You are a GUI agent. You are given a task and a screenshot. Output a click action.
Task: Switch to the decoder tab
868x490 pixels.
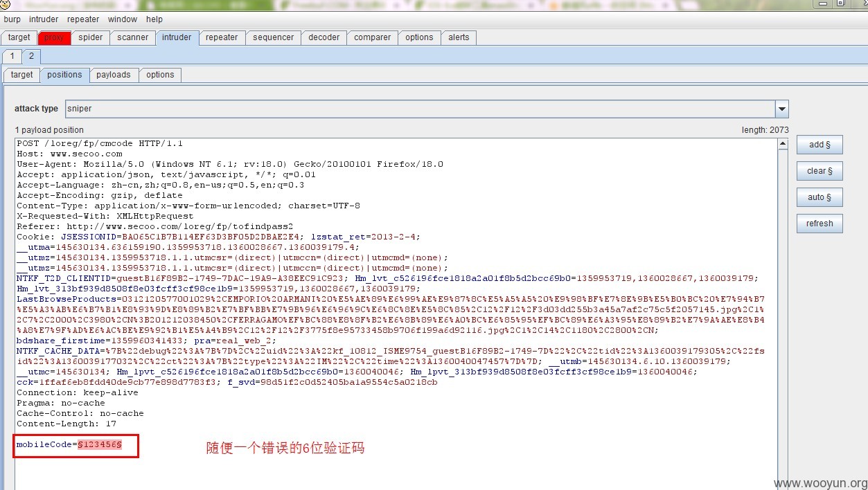324,37
